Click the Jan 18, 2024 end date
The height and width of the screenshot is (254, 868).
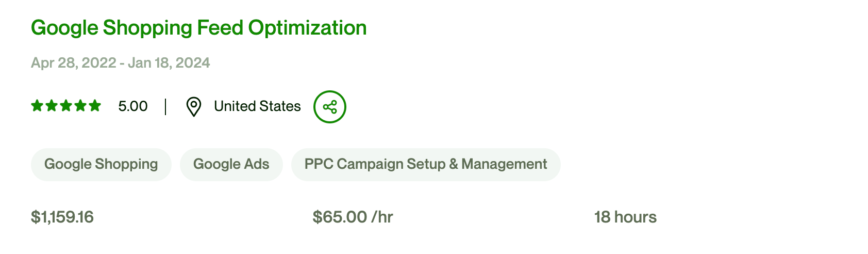point(169,63)
